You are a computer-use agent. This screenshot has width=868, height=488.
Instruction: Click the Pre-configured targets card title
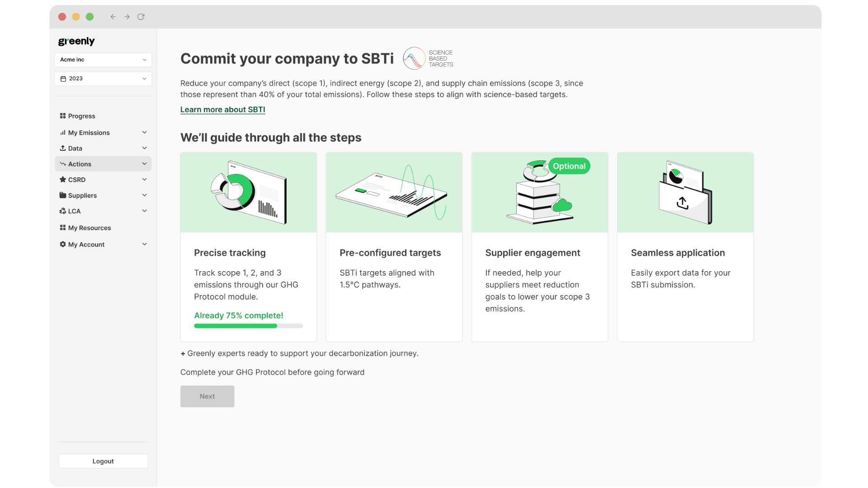[x=390, y=253]
